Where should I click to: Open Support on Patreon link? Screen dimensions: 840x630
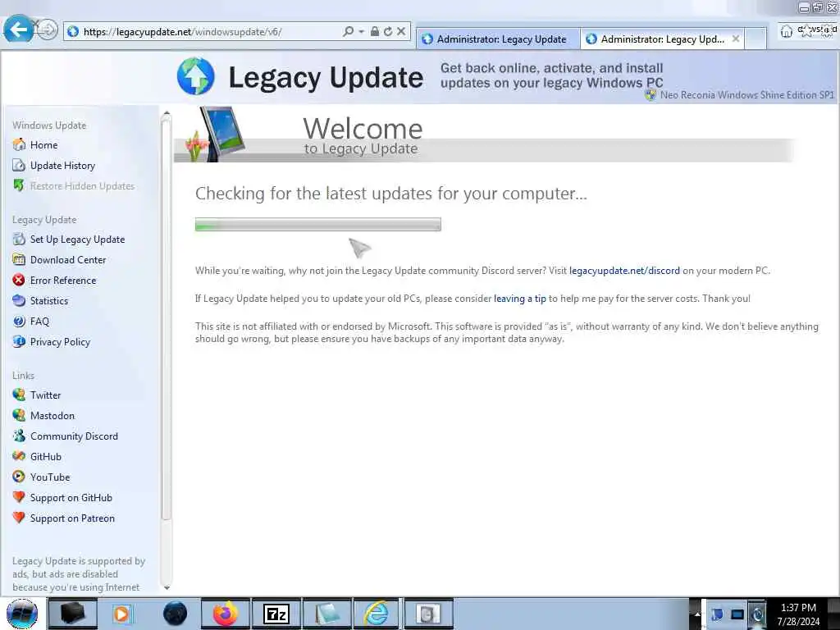click(72, 518)
